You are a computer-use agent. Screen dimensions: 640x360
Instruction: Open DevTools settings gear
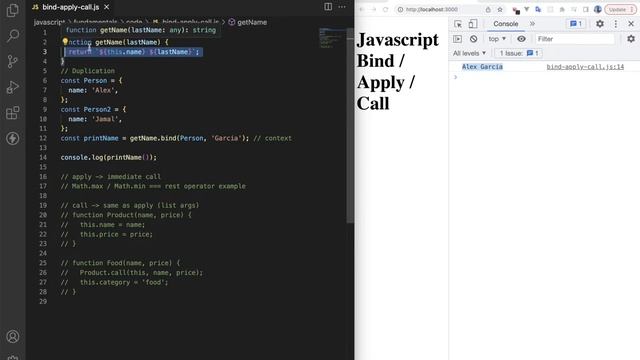[600, 24]
